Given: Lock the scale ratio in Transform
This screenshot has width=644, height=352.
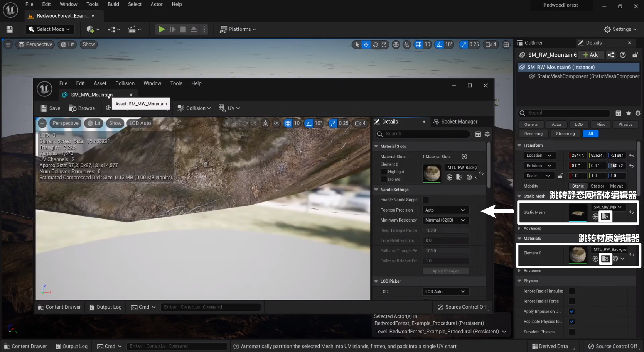Looking at the screenshot, I should pyautogui.click(x=560, y=176).
